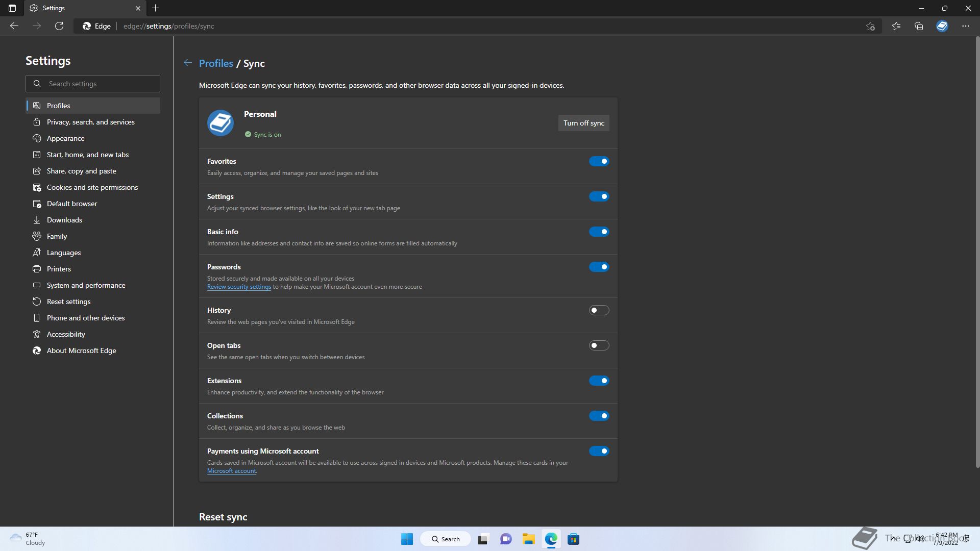The image size is (980, 551).
Task: Open the tab actions menu icon
Action: (x=12, y=8)
